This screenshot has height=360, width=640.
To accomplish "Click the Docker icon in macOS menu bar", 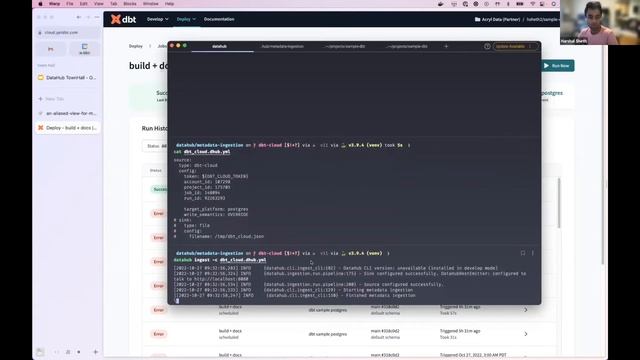I will pyautogui.click(x=440, y=4).
